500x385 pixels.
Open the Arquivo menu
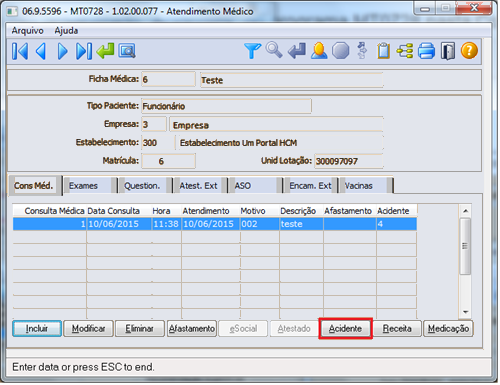pyautogui.click(x=27, y=31)
